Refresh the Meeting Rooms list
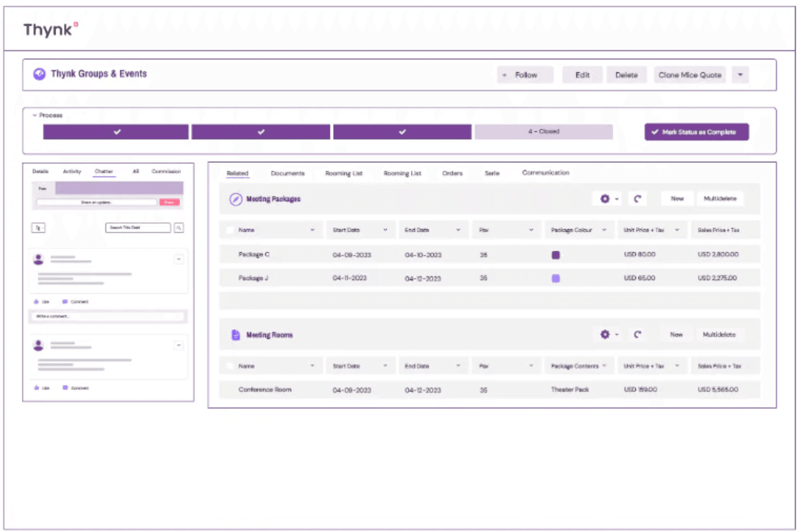 click(x=637, y=335)
